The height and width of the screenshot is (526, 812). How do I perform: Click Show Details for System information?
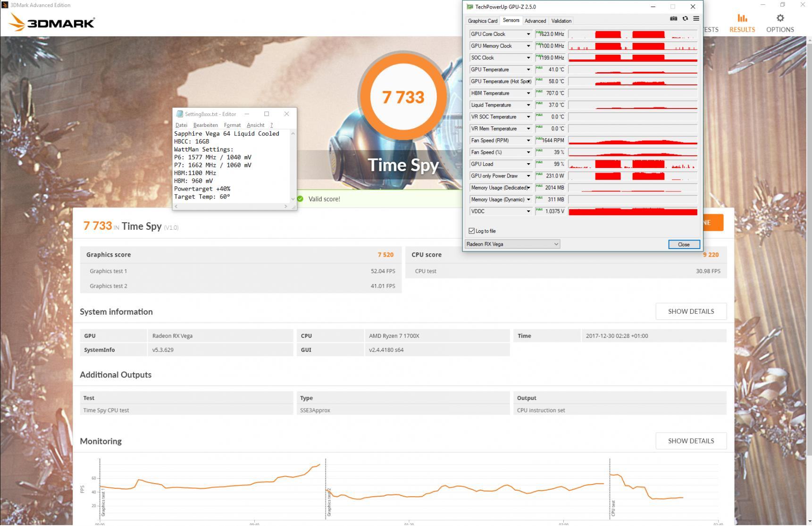tap(691, 311)
